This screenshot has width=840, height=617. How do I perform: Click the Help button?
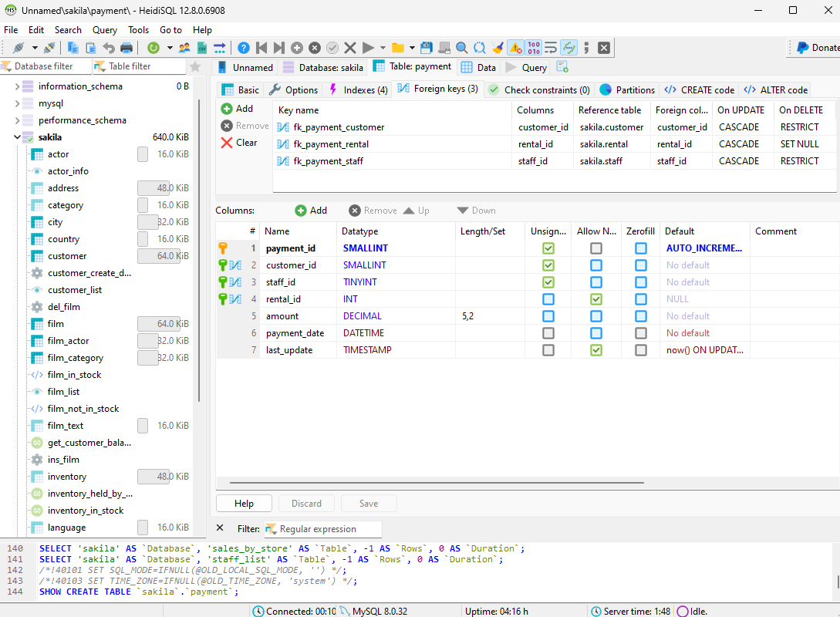click(x=244, y=504)
